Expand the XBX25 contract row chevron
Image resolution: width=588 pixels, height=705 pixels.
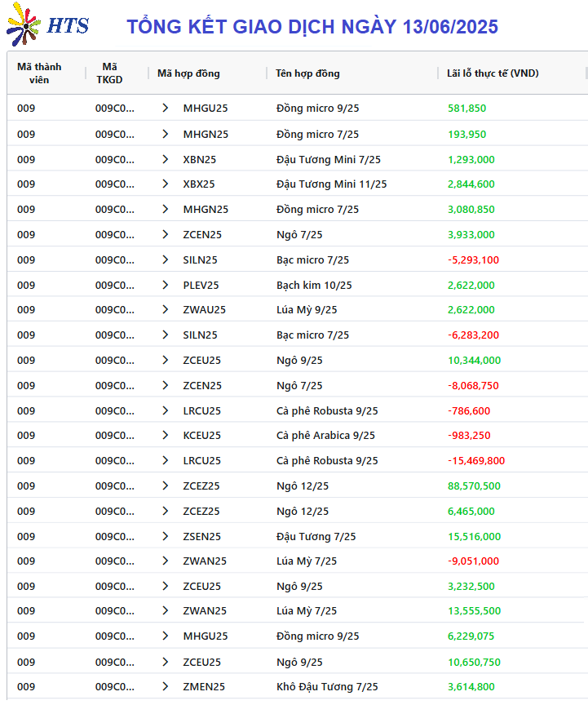coord(166,184)
